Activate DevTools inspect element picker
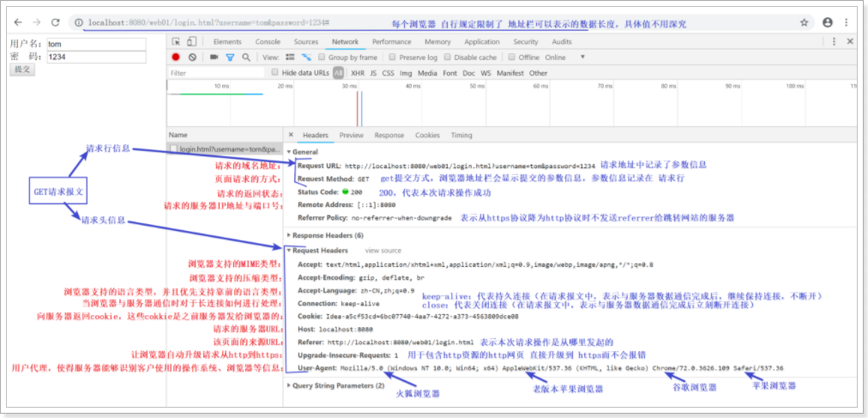The height and width of the screenshot is (418, 868). [177, 41]
